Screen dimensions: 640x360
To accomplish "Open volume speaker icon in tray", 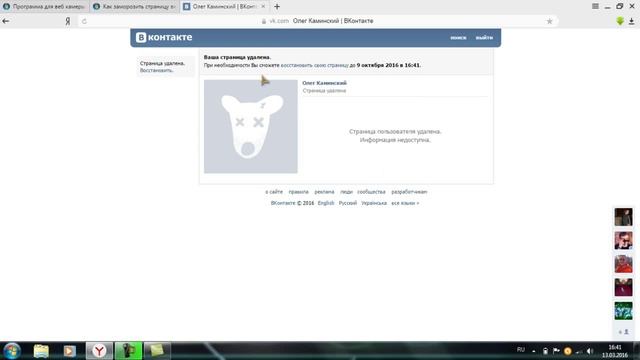I will pos(590,351).
